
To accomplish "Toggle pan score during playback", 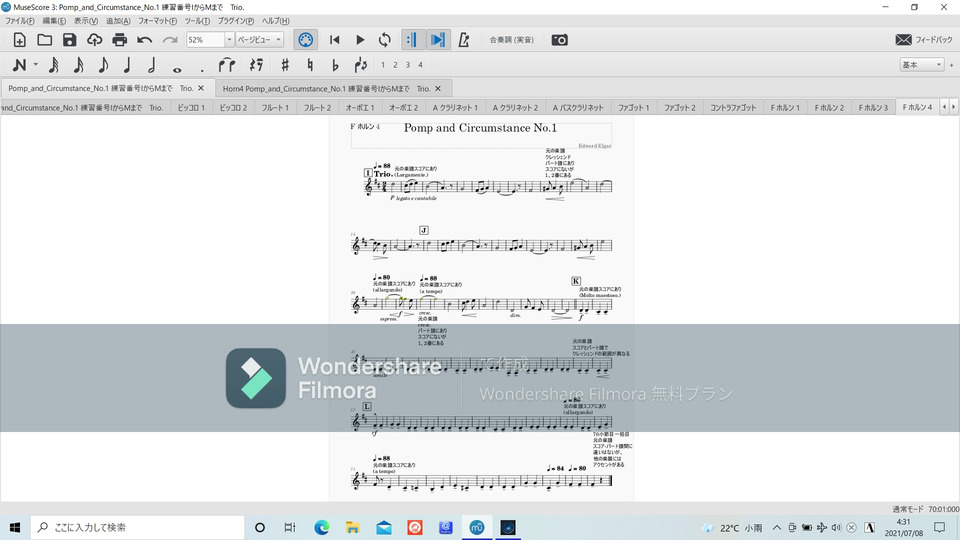I will click(438, 40).
